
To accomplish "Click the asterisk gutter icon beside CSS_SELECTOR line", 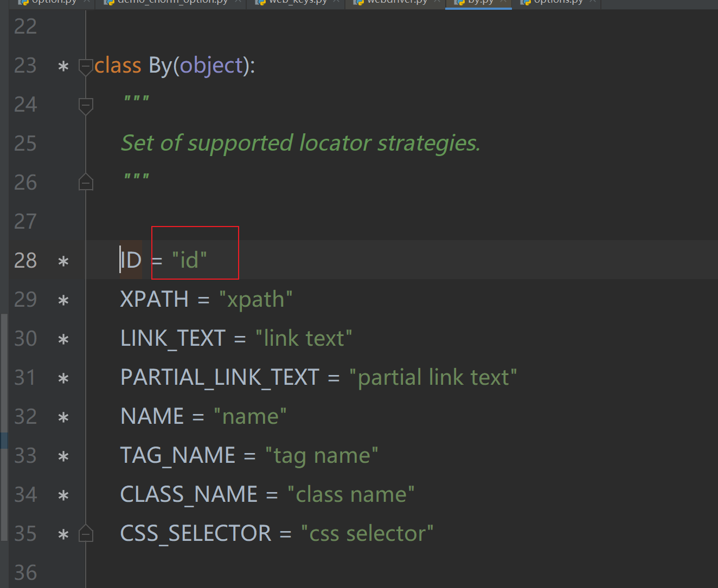I will pos(63,535).
